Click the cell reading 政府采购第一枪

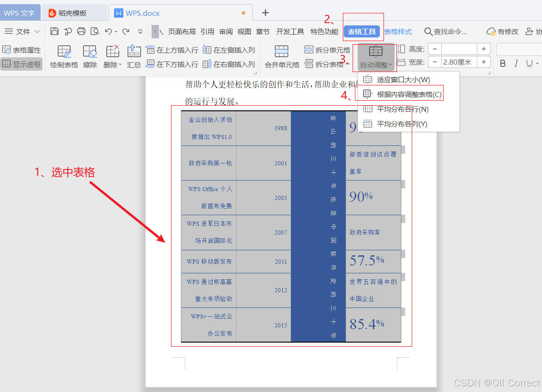[x=209, y=163]
